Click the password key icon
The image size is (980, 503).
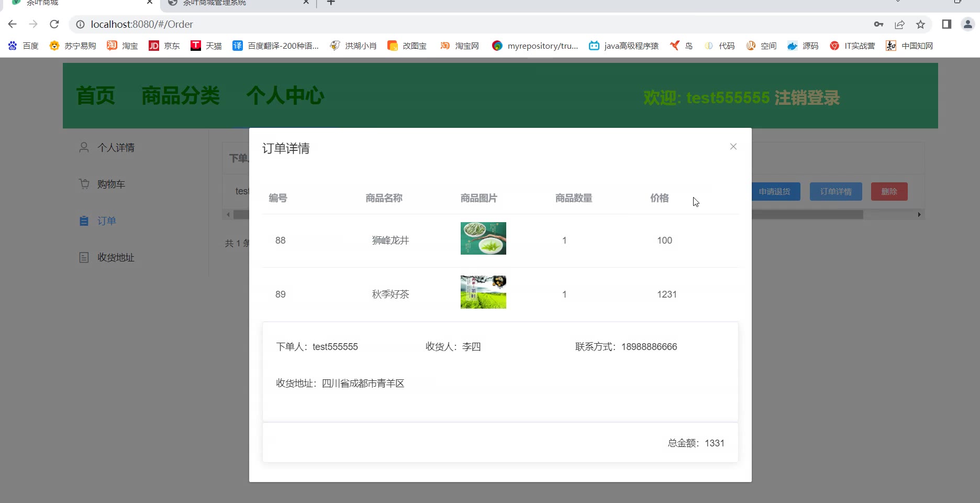[878, 24]
